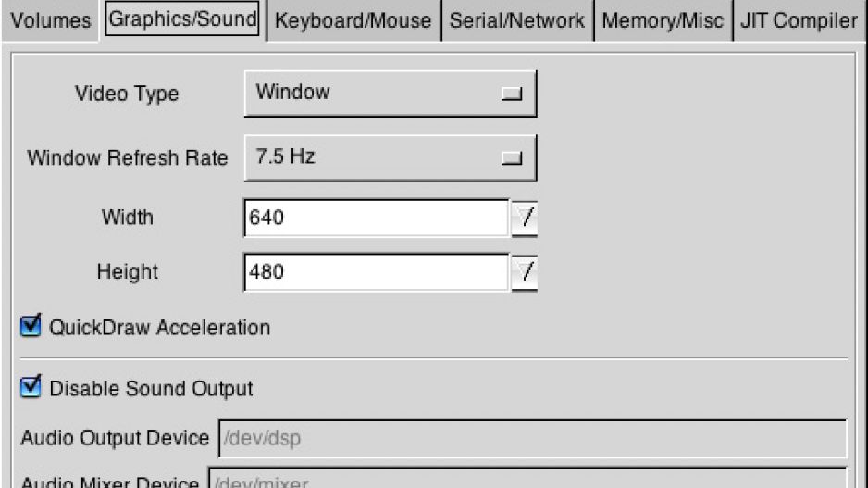Click the Video Type option menu indicator
Viewport: 868px width, 488px height.
512,94
